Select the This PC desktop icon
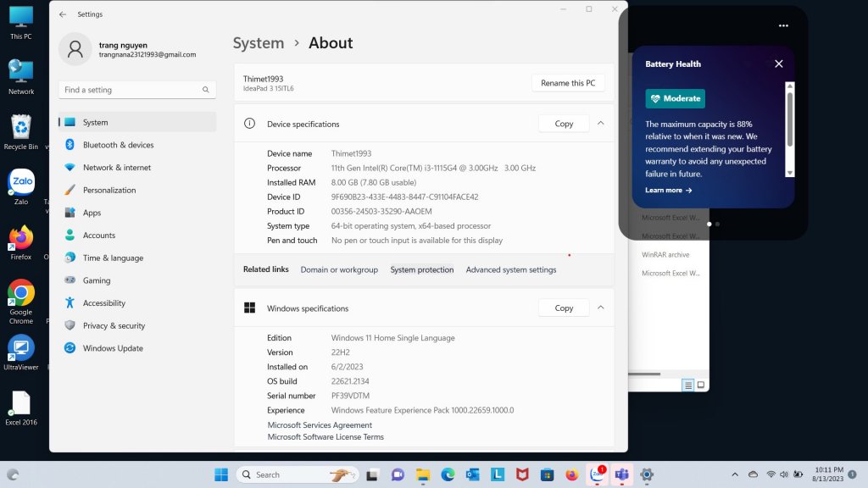This screenshot has height=488, width=868. (x=21, y=23)
